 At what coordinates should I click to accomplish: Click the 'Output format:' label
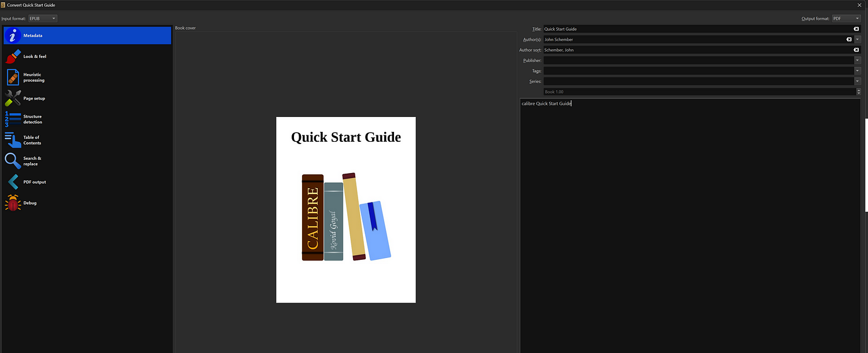815,19
